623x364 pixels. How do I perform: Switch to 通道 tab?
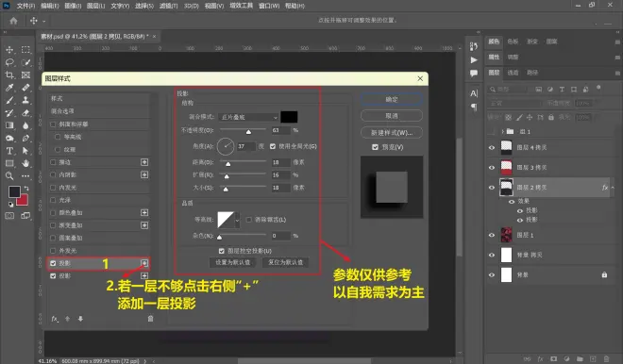[x=513, y=73]
